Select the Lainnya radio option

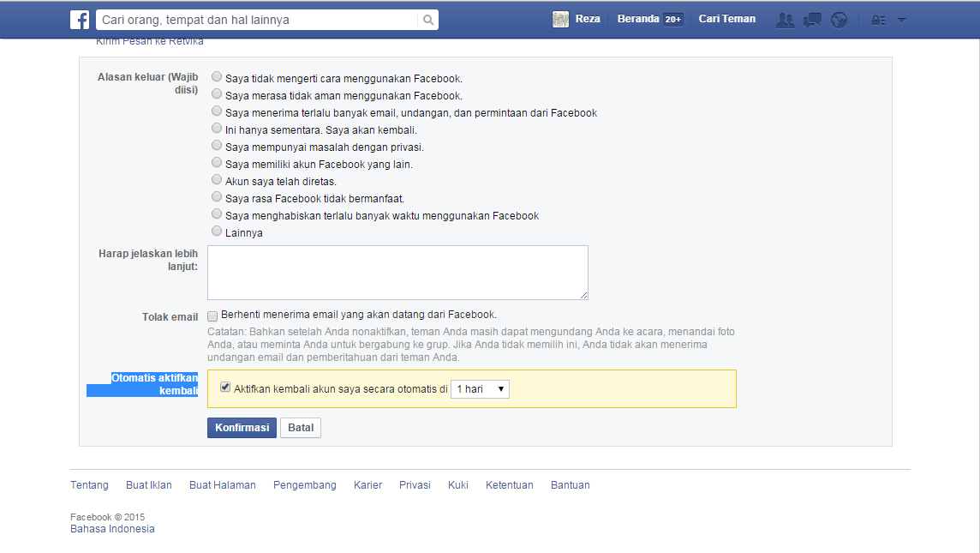[216, 231]
